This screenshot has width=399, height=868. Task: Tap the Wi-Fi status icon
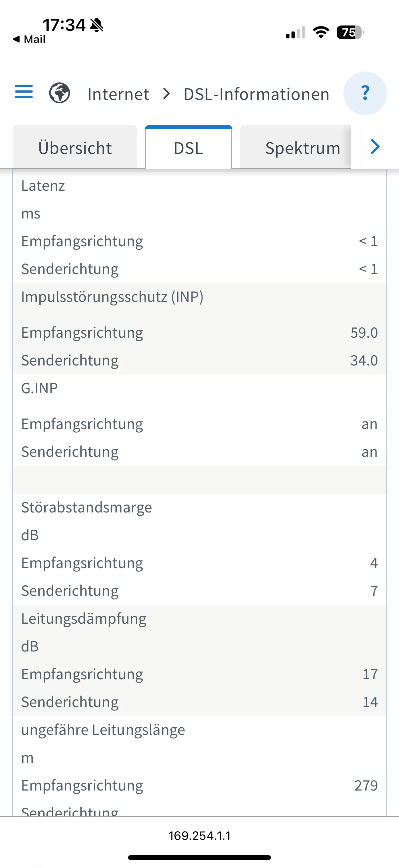pos(321,32)
